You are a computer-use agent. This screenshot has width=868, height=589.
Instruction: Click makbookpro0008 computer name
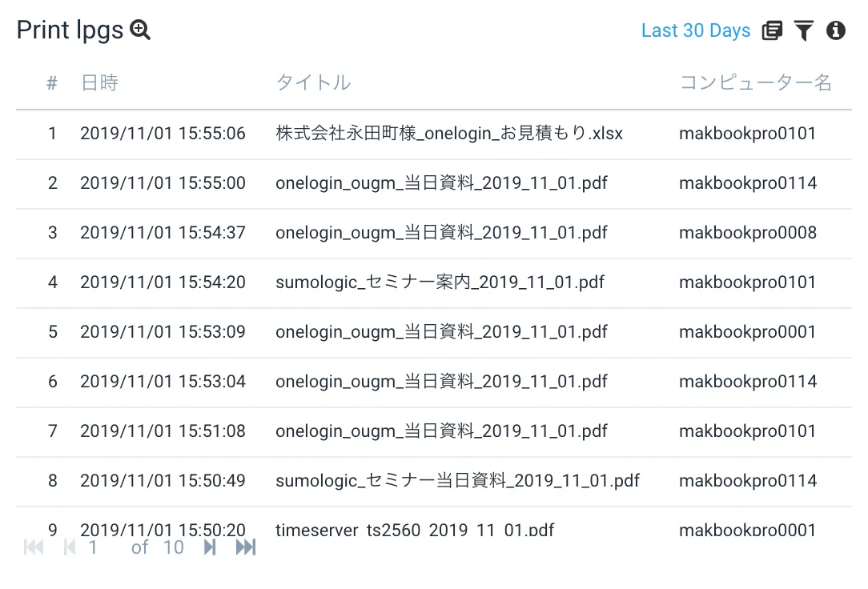[748, 233]
